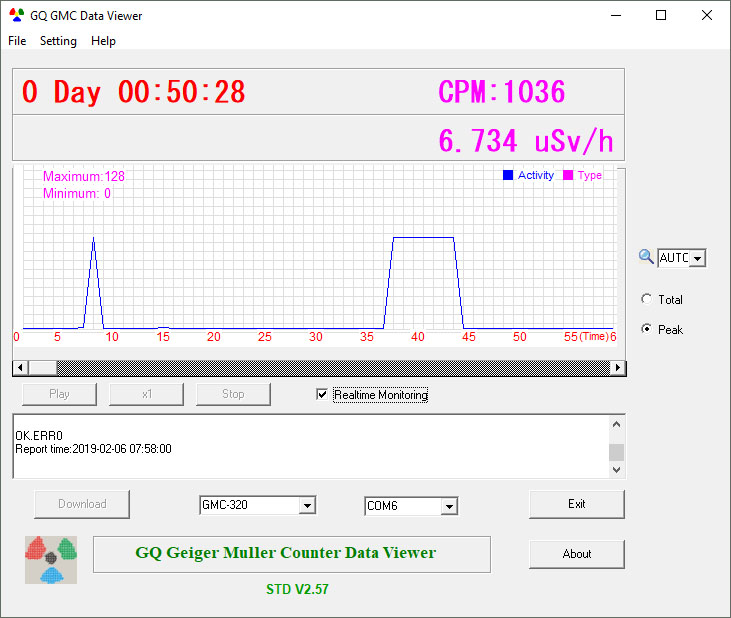The height and width of the screenshot is (618, 731).
Task: Click the OK.ERR0 log line
Action: tap(39, 435)
